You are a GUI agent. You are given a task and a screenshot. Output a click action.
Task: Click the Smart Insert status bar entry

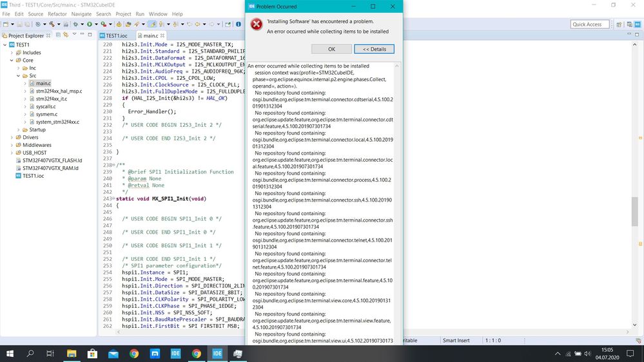click(x=456, y=341)
